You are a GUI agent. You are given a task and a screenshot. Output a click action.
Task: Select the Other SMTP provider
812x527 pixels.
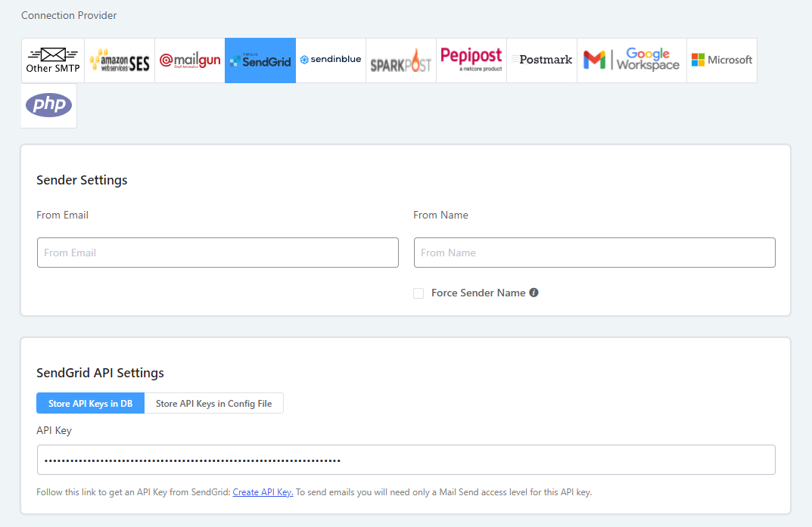pyautogui.click(x=53, y=60)
